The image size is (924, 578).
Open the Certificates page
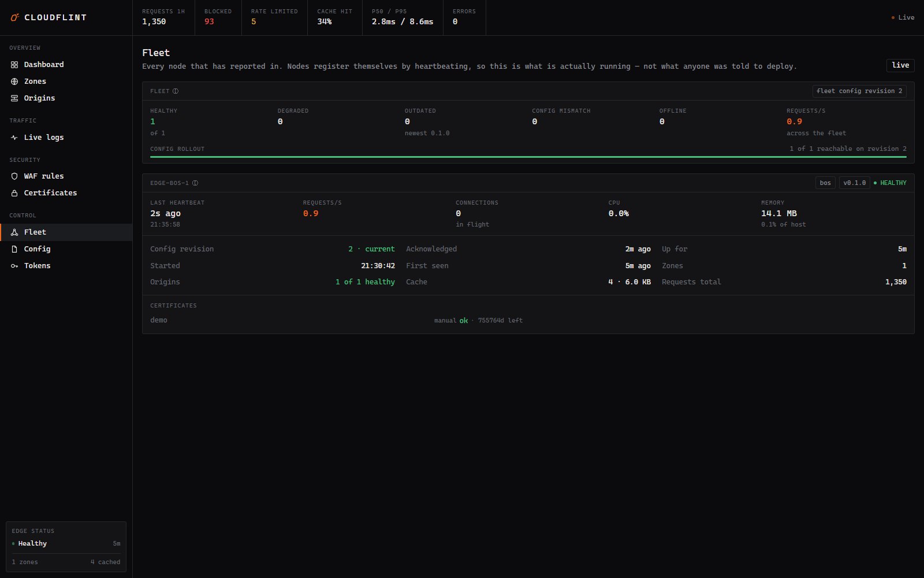pos(66,193)
